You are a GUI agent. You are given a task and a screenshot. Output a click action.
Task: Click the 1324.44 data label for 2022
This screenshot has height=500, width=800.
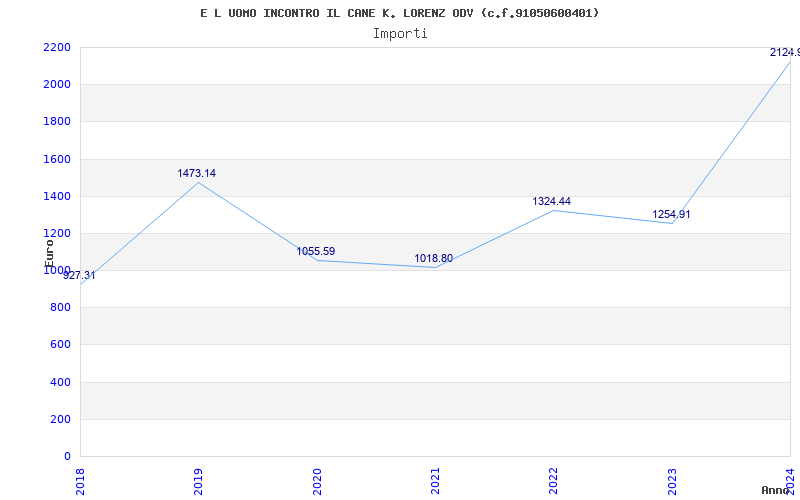551,201
